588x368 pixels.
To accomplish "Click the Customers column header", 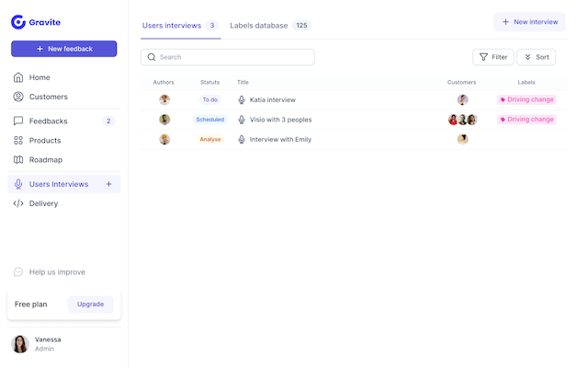I will 461,82.
